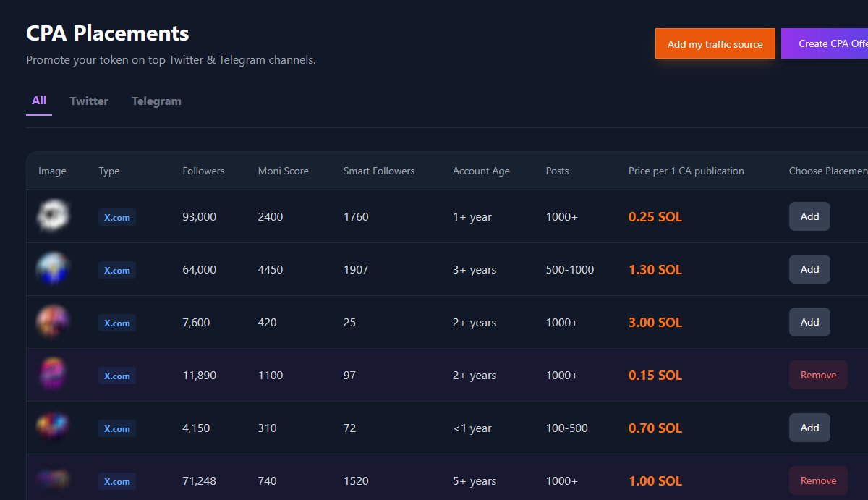Add the 1.30 SOL placement

[809, 268]
